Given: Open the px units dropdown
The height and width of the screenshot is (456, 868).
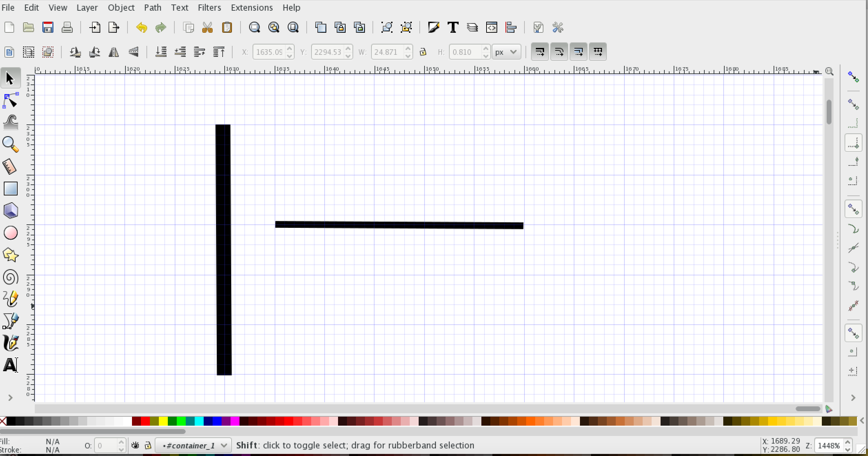Looking at the screenshot, I should click(506, 52).
